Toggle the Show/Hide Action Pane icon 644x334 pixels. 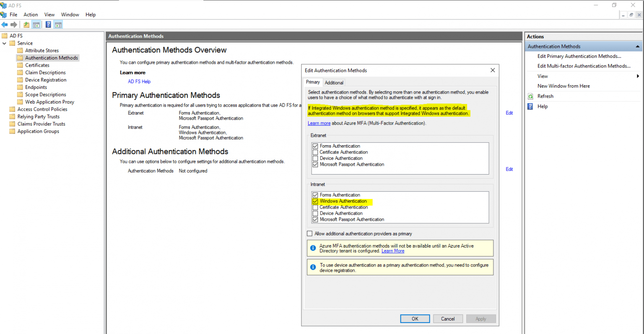[x=58, y=24]
